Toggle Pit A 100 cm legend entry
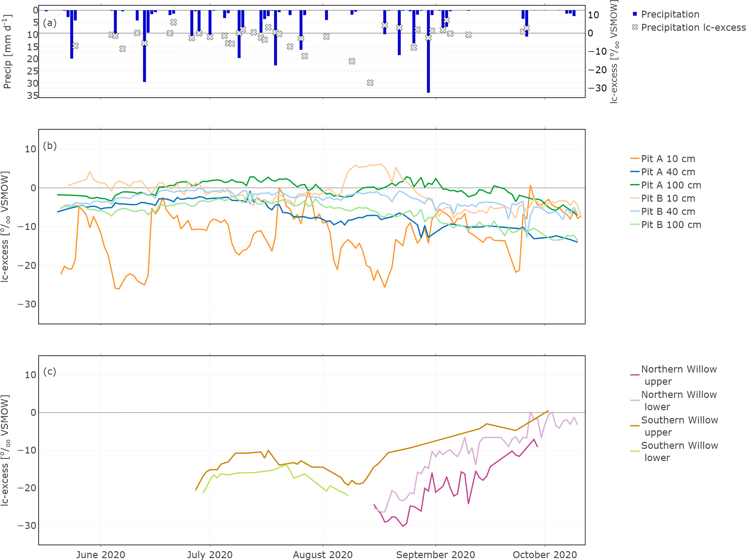 point(671,185)
